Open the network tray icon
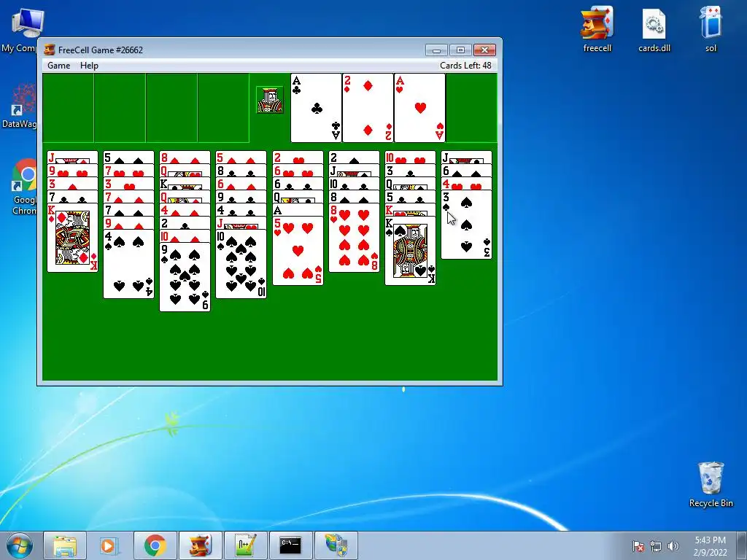 pyautogui.click(x=656, y=546)
